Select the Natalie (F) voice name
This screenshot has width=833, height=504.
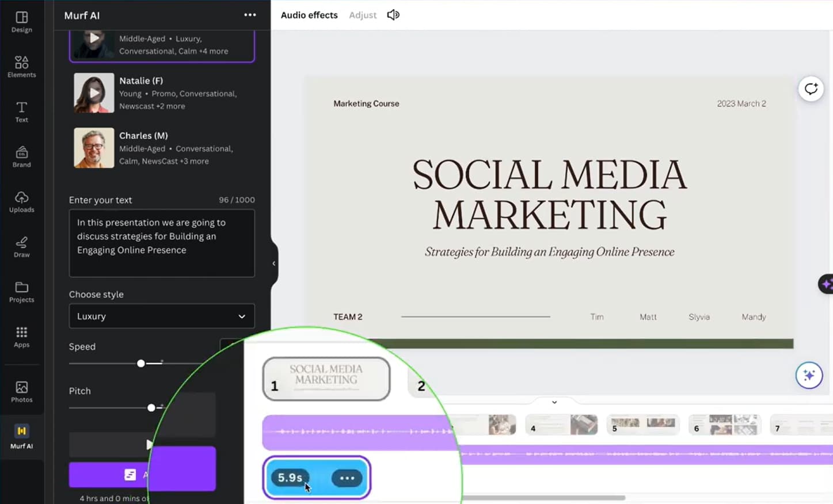click(x=141, y=81)
